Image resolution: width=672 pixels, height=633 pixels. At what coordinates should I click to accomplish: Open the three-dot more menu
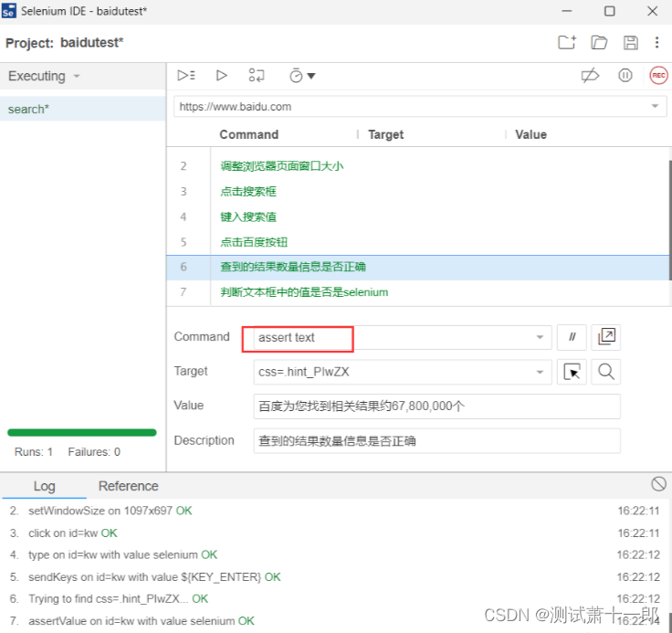[656, 42]
